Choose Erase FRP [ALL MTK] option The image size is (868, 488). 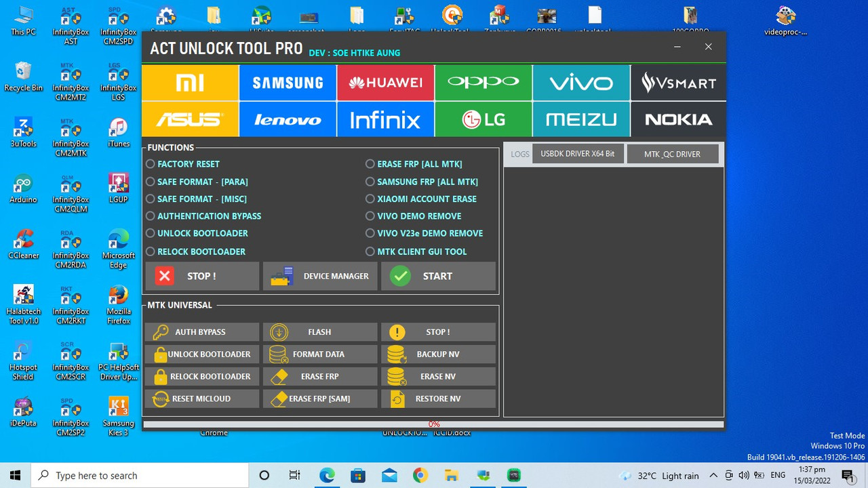pyautogui.click(x=414, y=164)
